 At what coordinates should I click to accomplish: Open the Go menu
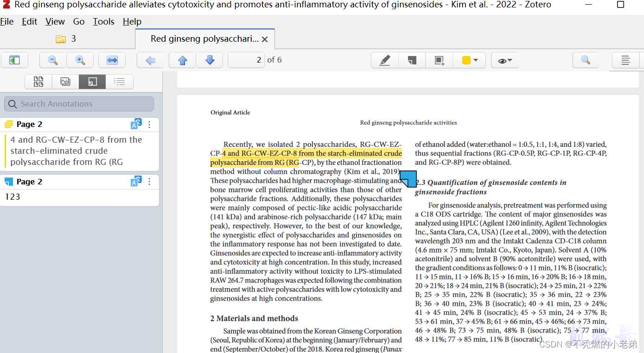click(79, 21)
